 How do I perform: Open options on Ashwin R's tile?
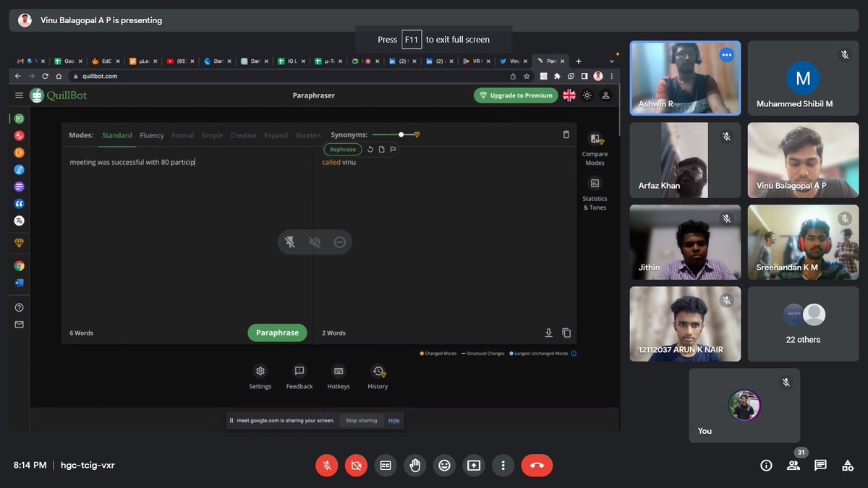click(x=727, y=55)
